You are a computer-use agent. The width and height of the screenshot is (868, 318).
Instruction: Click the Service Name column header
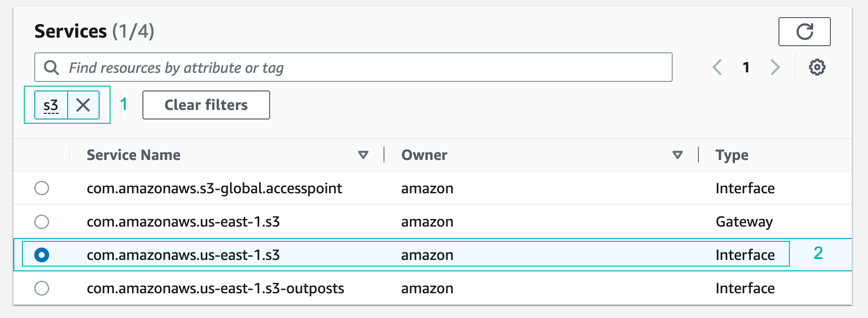coord(133,155)
